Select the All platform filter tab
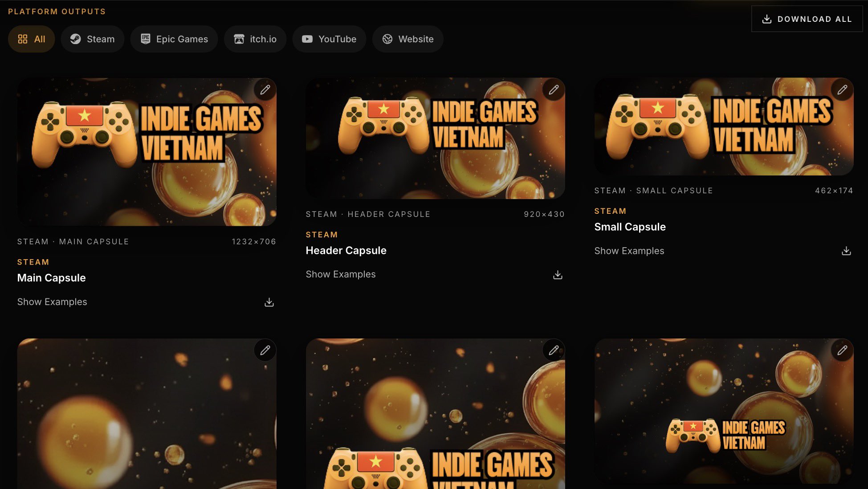The height and width of the screenshot is (489, 868). tap(31, 39)
